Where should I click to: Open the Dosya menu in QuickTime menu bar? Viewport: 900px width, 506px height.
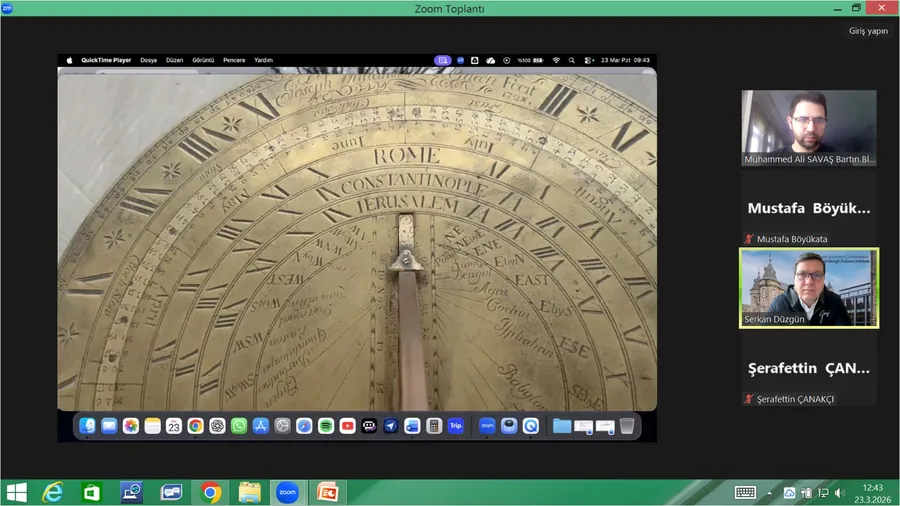148,60
